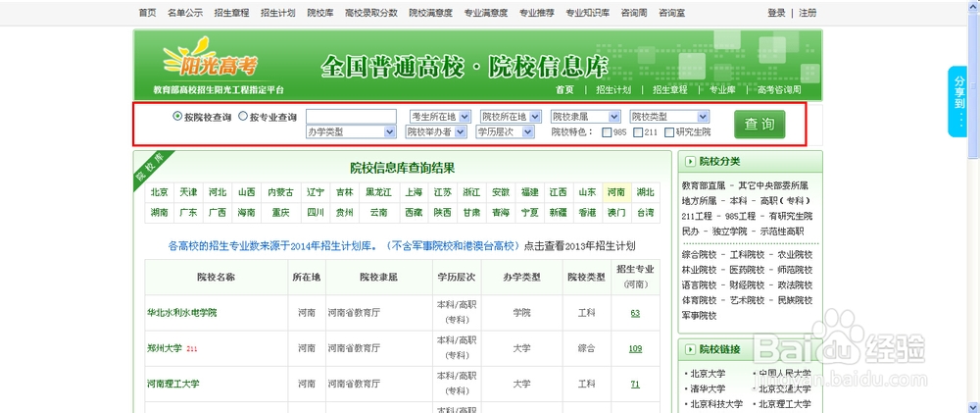
Task: Click the school name search field
Action: (351, 117)
